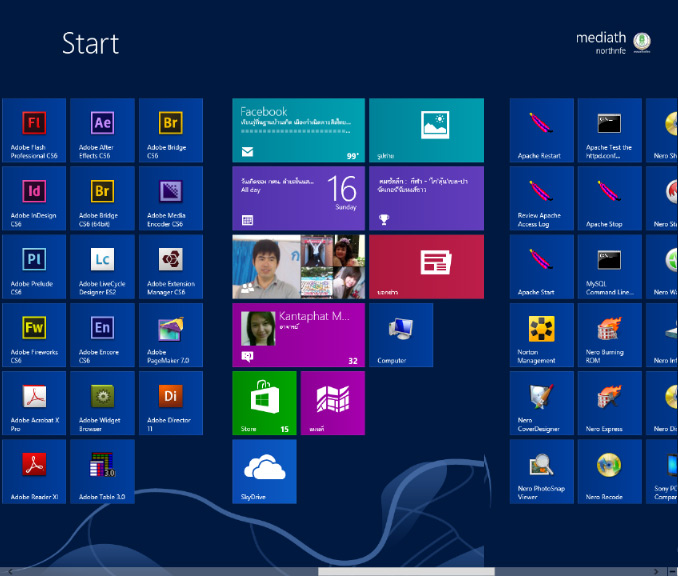The height and width of the screenshot is (576, 678).
Task: Click the Apache Stop tile
Action: coord(610,198)
